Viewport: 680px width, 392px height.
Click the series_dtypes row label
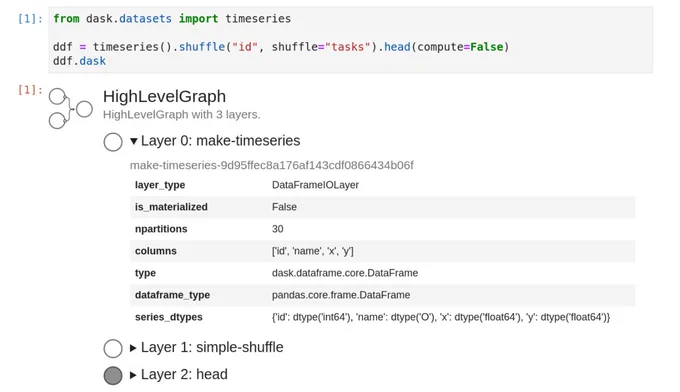[x=169, y=317]
